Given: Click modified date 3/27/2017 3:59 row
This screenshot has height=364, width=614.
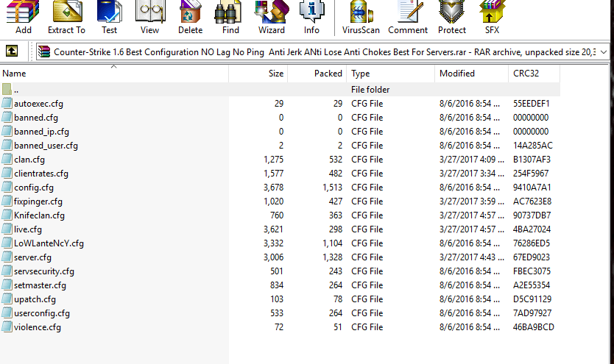Looking at the screenshot, I should tap(472, 201).
